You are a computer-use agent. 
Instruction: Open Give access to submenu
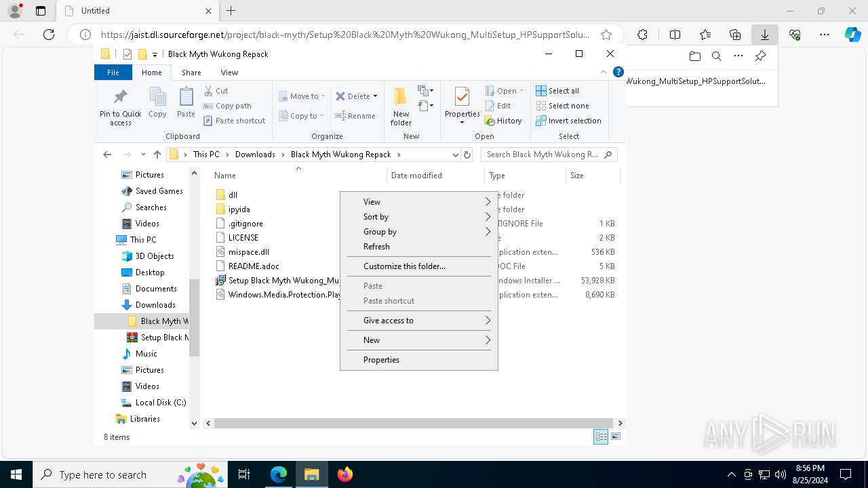[x=418, y=321]
